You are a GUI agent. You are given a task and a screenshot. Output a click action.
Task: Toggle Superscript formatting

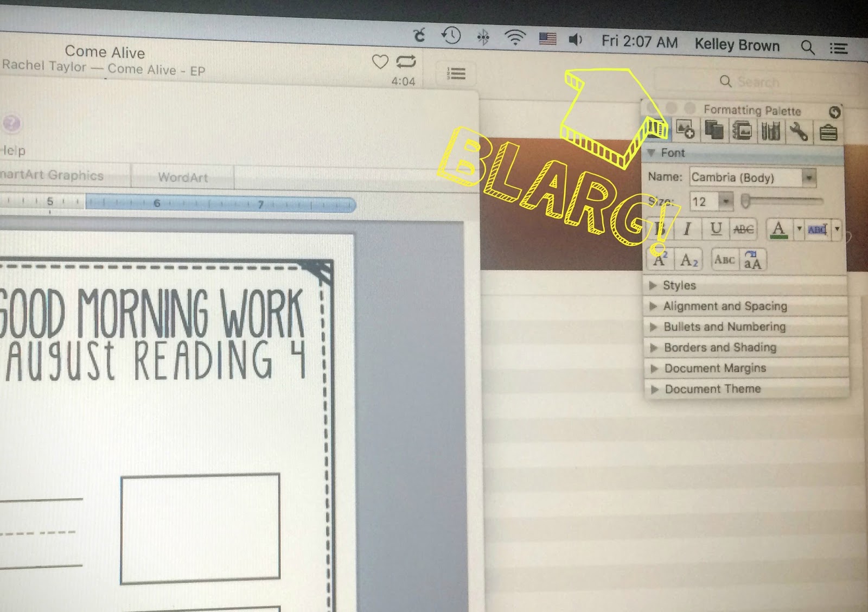[660, 259]
